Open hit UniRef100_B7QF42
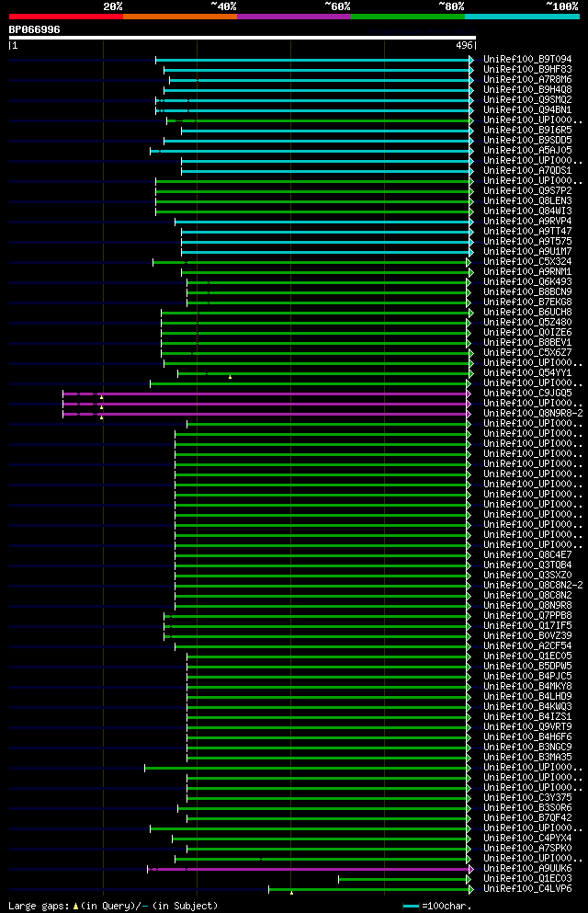The height and width of the screenshot is (913, 588). tap(527, 817)
